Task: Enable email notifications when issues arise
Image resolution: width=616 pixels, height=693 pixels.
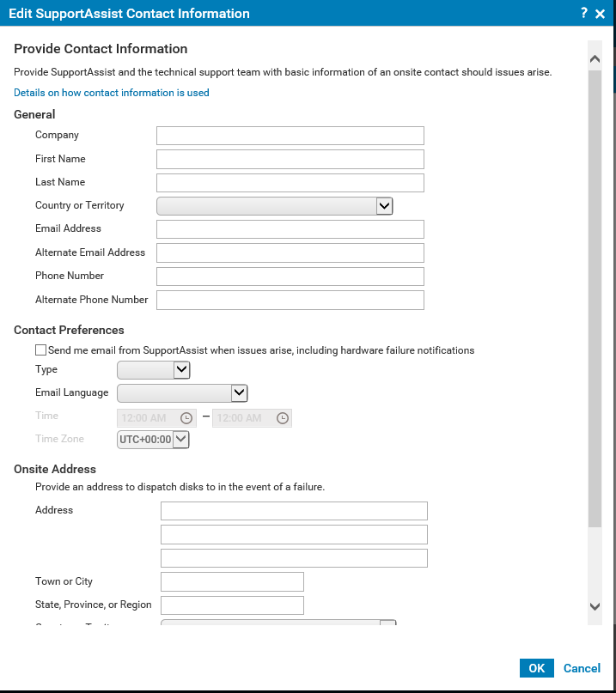Action: 40,350
